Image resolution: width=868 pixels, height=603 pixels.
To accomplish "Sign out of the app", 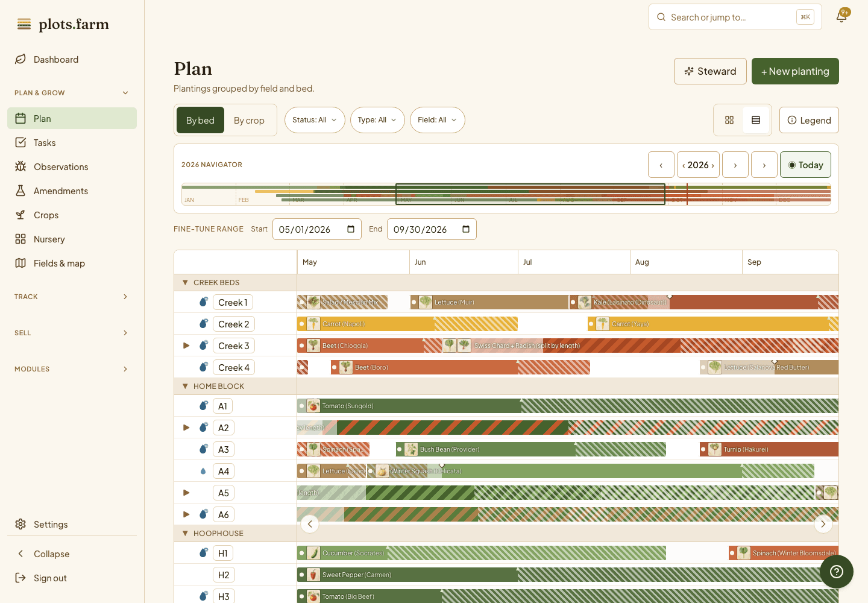I will pos(72,578).
